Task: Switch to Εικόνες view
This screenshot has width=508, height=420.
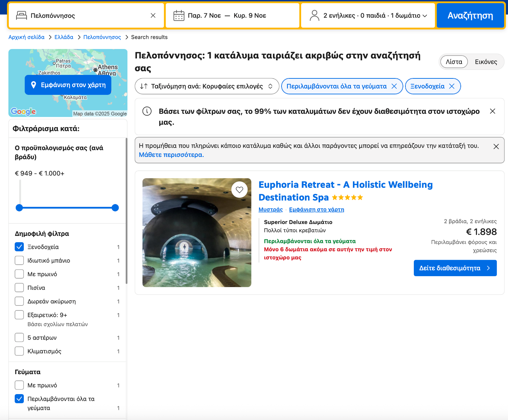Action: coord(486,62)
